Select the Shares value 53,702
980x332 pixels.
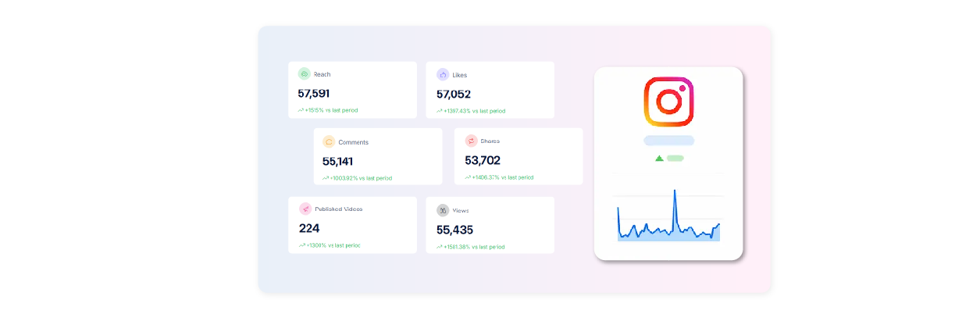(x=483, y=160)
